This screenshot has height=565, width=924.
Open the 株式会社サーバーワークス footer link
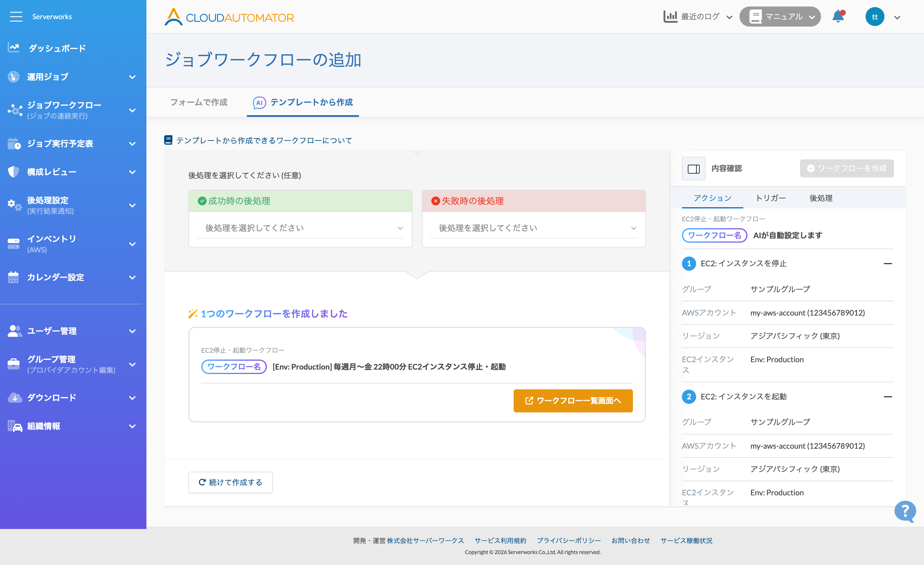point(425,540)
